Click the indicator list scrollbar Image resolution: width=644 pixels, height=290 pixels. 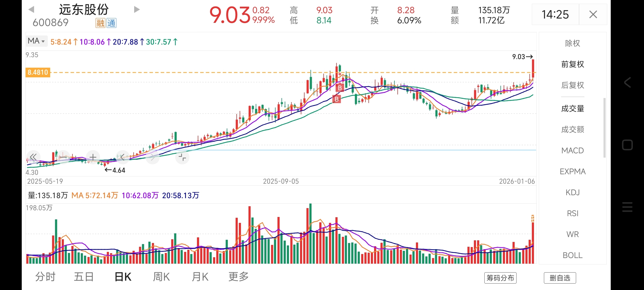pyautogui.click(x=604, y=128)
